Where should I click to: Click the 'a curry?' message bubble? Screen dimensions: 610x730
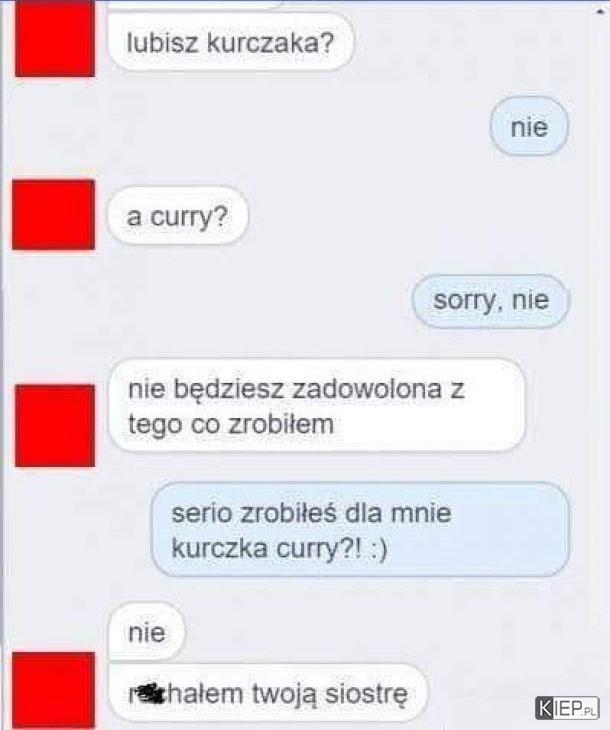point(178,216)
